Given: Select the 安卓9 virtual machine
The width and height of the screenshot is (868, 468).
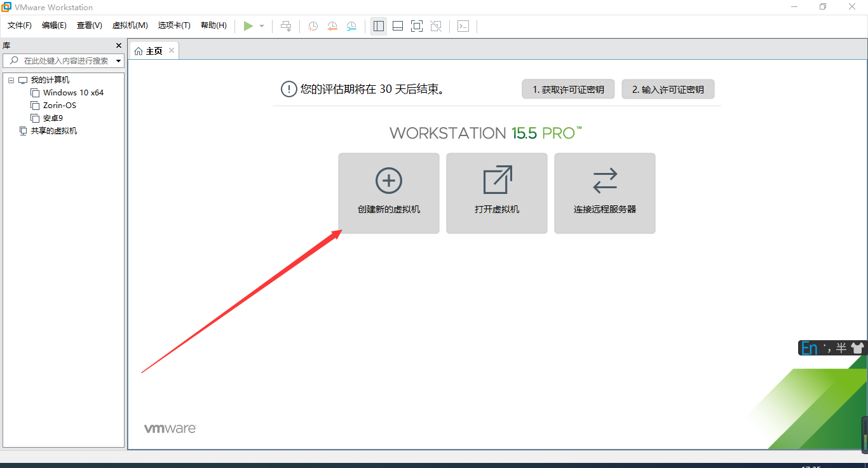Looking at the screenshot, I should (x=53, y=118).
